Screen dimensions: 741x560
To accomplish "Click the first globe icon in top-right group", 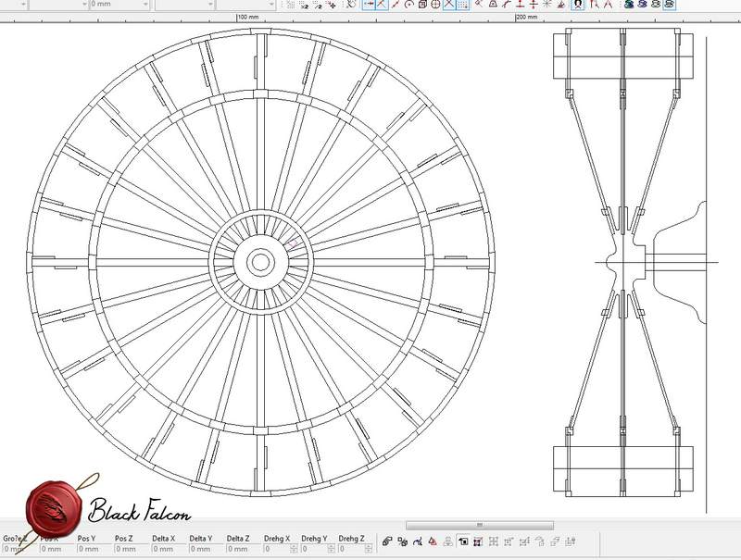I will [x=628, y=5].
